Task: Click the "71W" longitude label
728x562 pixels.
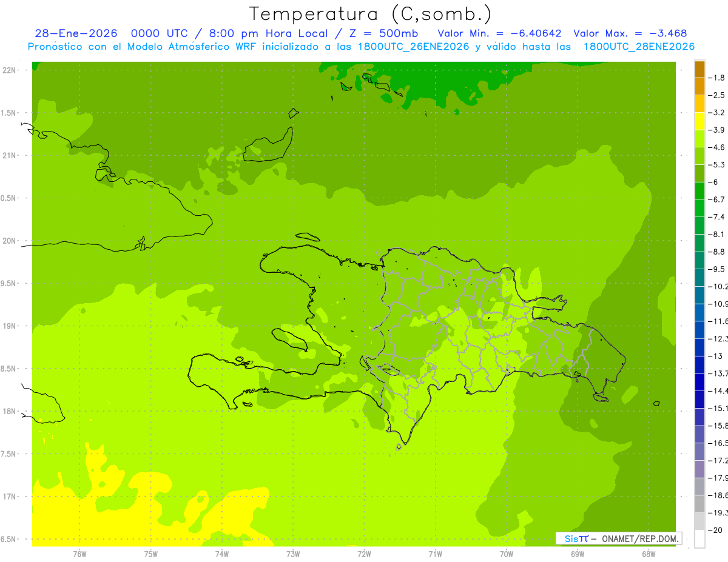Action: (x=435, y=554)
